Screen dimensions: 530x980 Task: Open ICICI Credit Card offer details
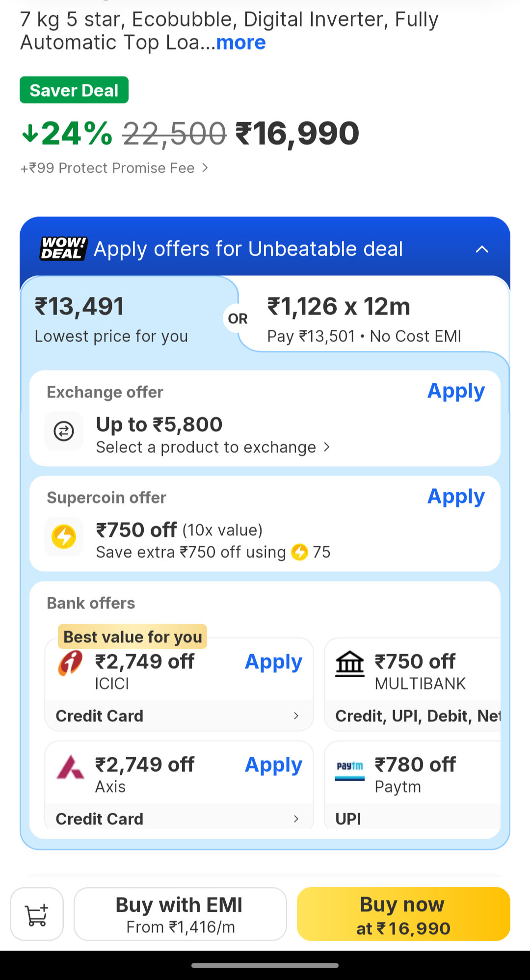pos(179,716)
